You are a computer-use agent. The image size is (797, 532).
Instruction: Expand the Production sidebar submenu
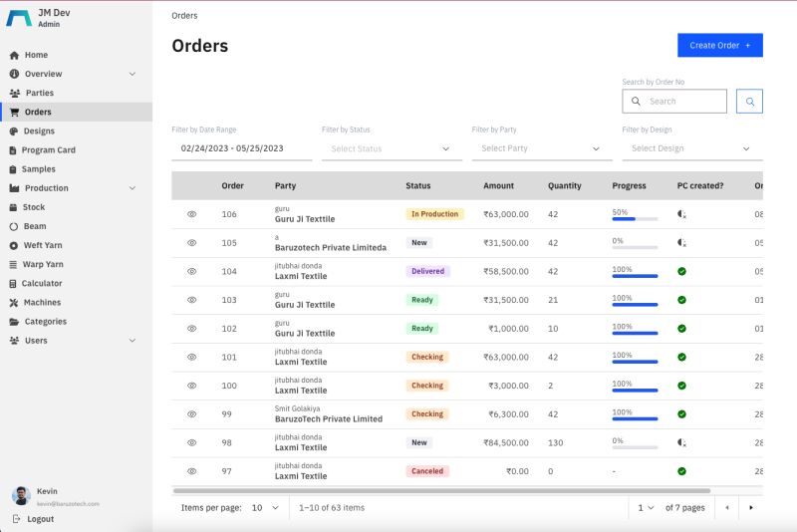tap(132, 188)
